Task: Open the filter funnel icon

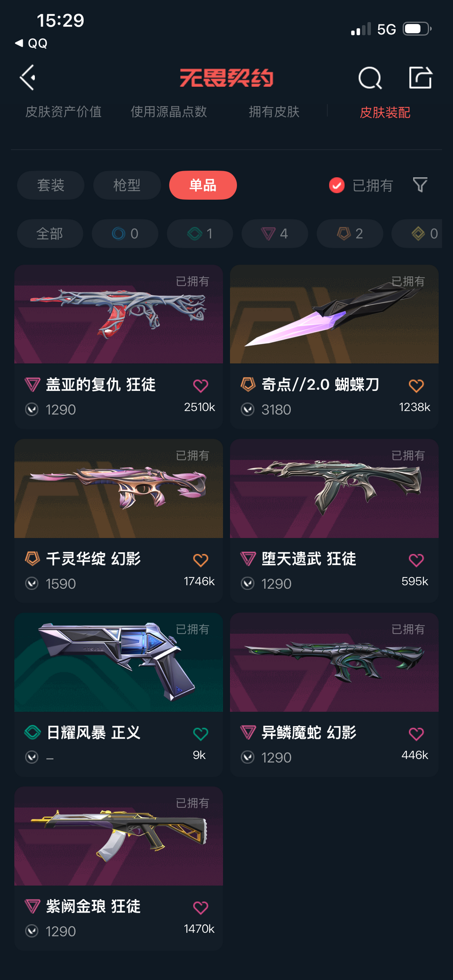Action: point(420,185)
